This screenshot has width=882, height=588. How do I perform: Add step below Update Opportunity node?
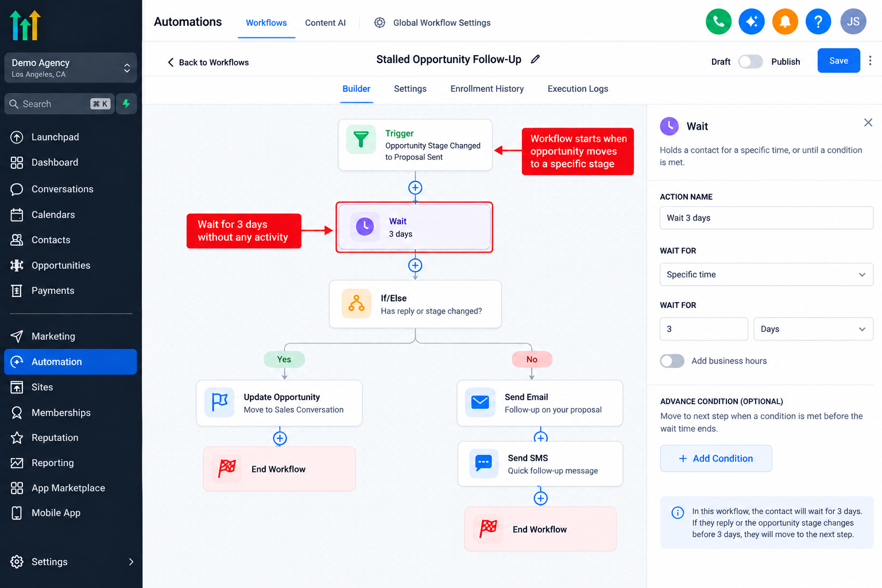tap(280, 438)
